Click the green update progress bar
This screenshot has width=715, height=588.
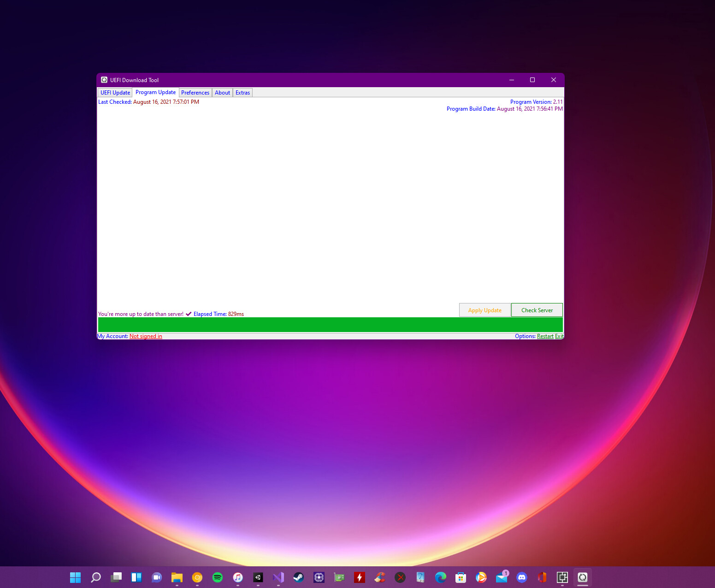click(x=331, y=325)
